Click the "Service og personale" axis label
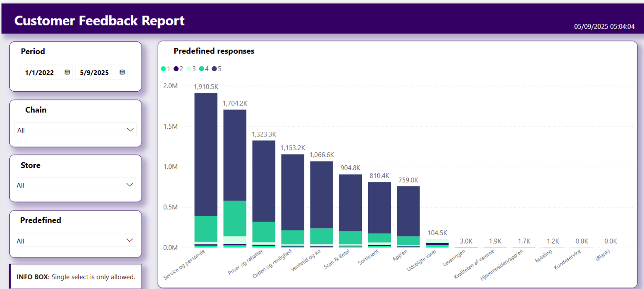 [x=184, y=265]
